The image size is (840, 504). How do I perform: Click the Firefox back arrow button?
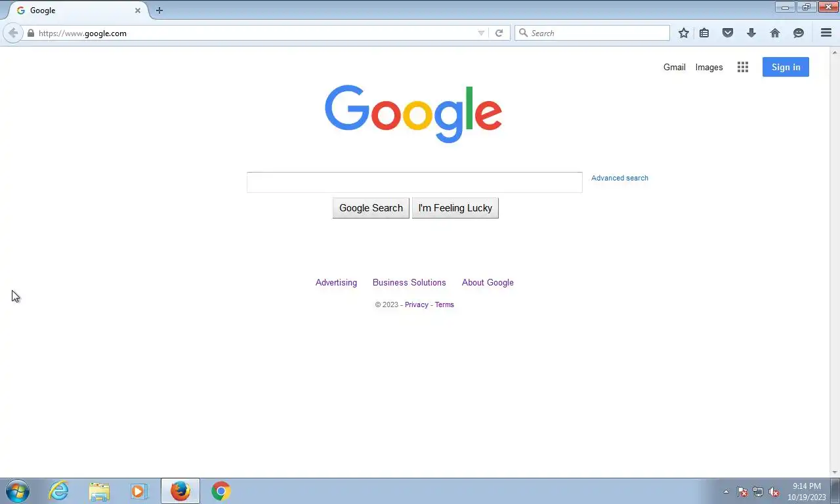click(x=12, y=33)
